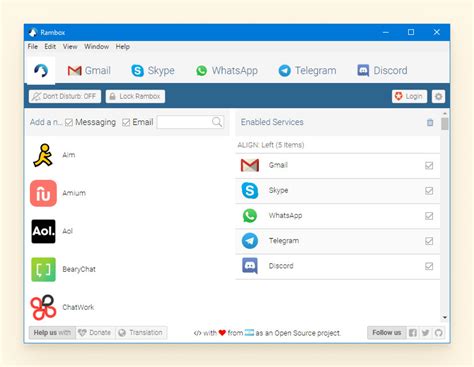Click Discord icon in Enabled Services list
This screenshot has height=367, width=474.
[x=250, y=266]
